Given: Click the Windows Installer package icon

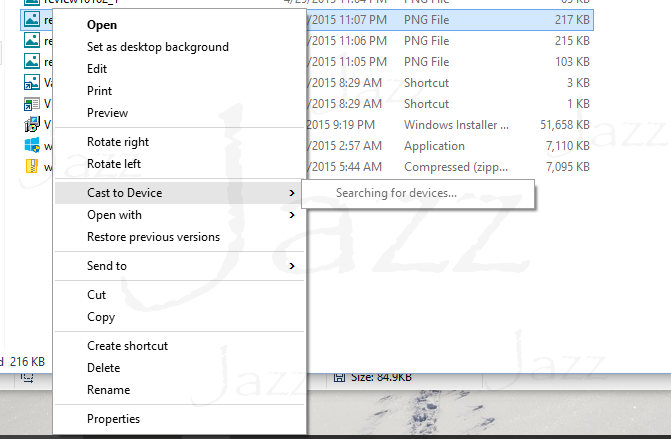Looking at the screenshot, I should pyautogui.click(x=33, y=125).
